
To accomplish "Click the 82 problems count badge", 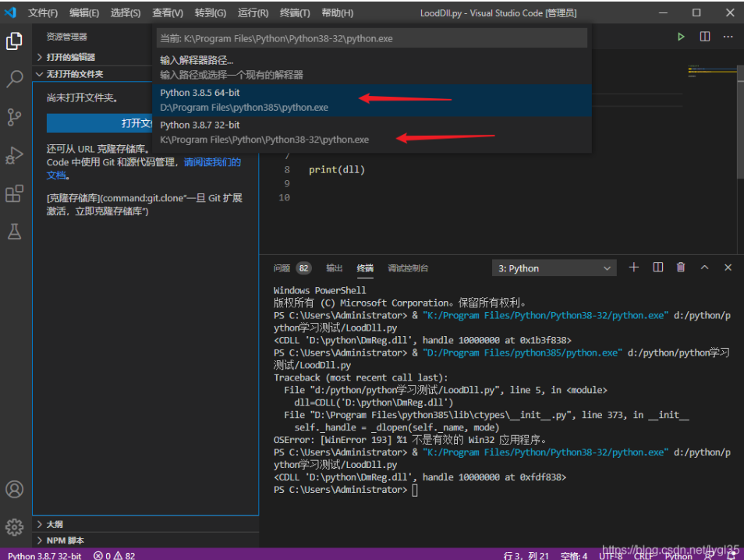I will click(x=303, y=268).
